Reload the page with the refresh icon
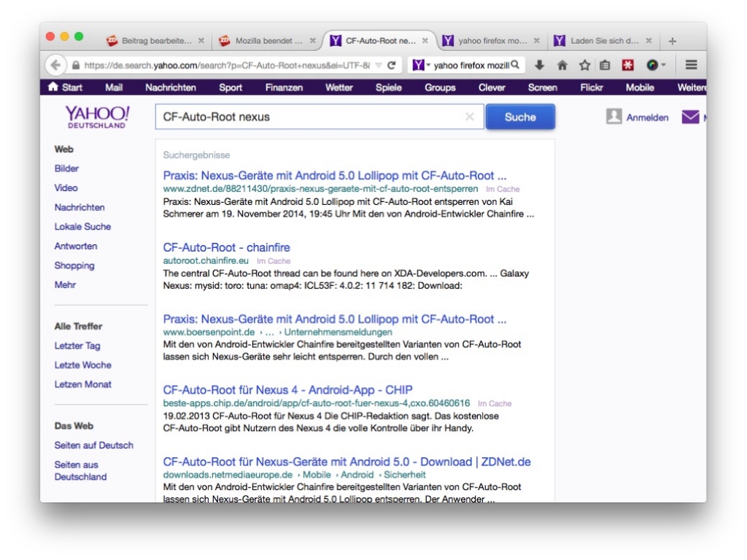Image resolution: width=747 pixels, height=560 pixels. coord(392,65)
